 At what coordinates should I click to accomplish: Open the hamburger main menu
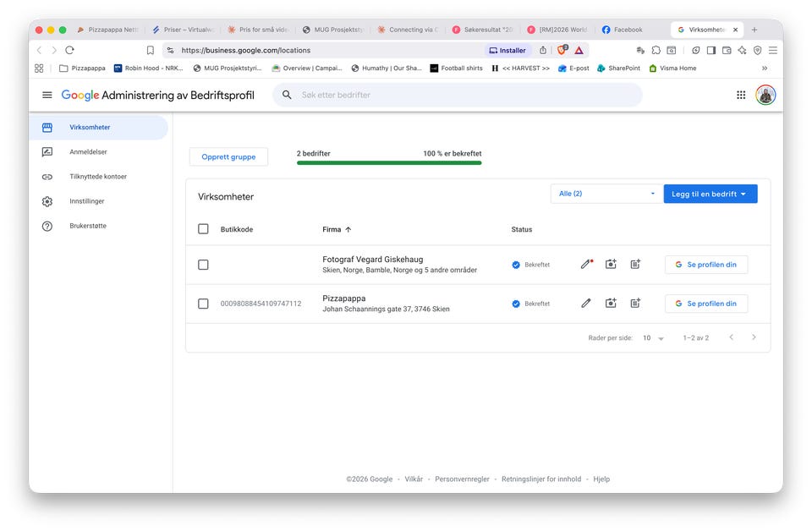(47, 95)
